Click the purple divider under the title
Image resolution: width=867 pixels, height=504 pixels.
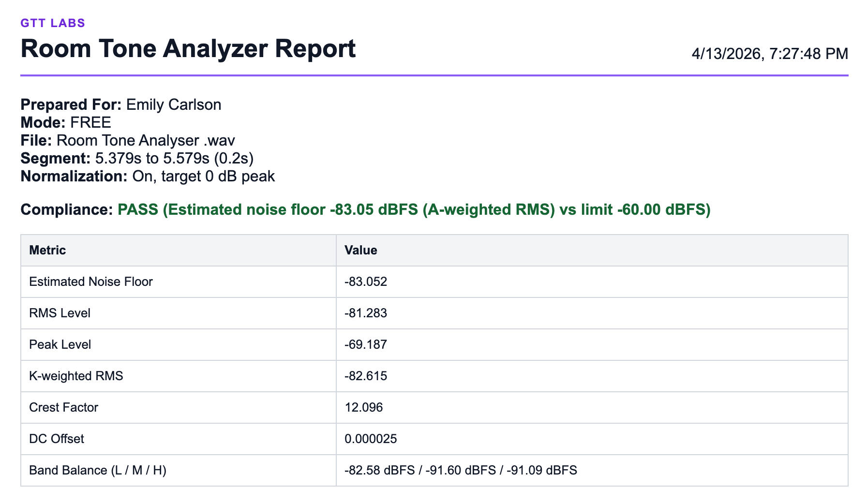(x=434, y=75)
